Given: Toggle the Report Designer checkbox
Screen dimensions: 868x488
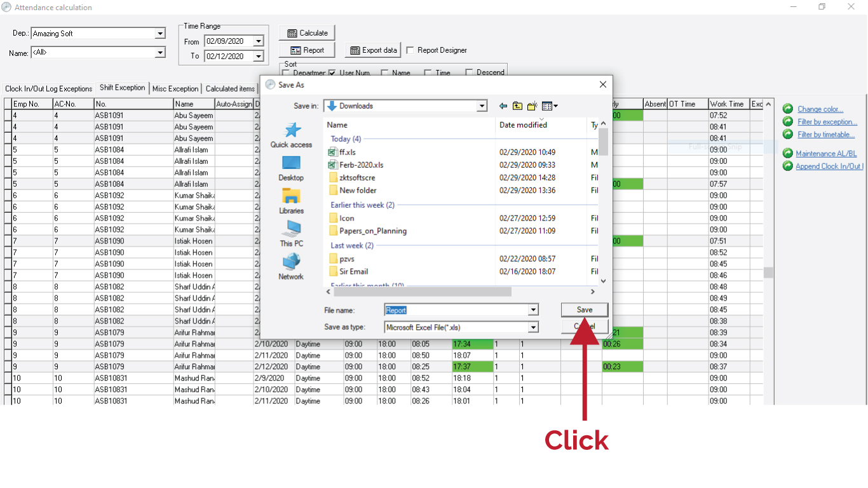Looking at the screenshot, I should point(410,50).
